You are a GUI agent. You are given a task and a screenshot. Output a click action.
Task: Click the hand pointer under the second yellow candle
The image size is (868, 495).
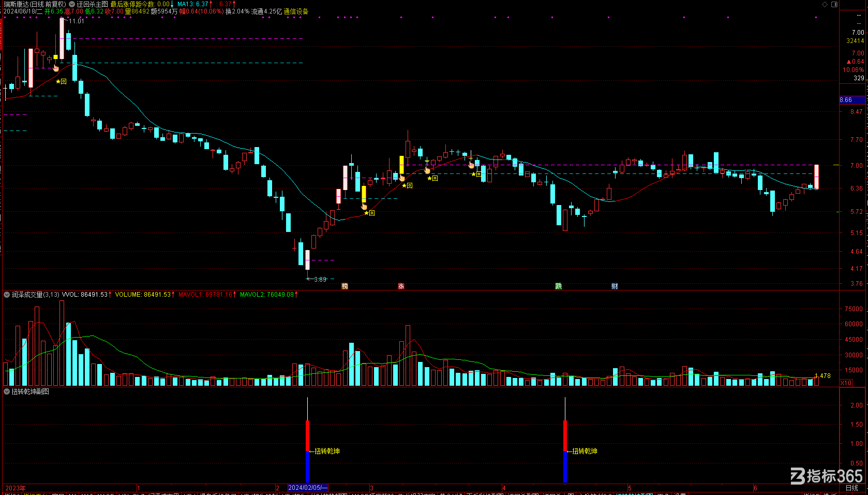(402, 178)
